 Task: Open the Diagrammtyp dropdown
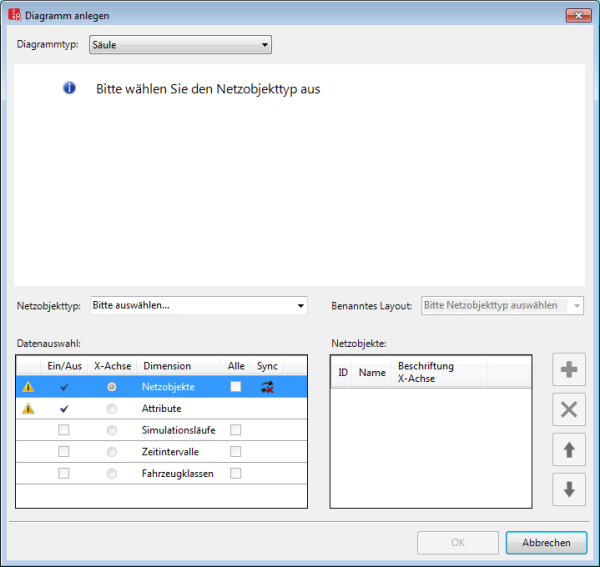coord(180,44)
